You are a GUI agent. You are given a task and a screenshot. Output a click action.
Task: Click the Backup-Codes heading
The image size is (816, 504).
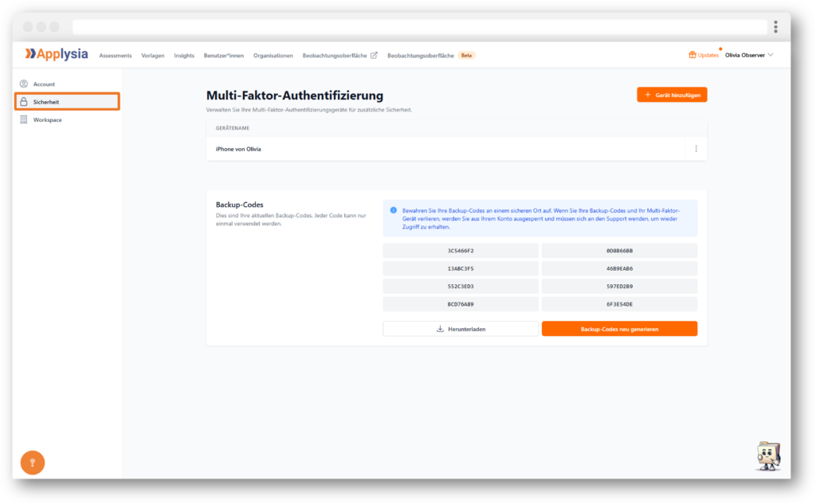[x=239, y=205]
